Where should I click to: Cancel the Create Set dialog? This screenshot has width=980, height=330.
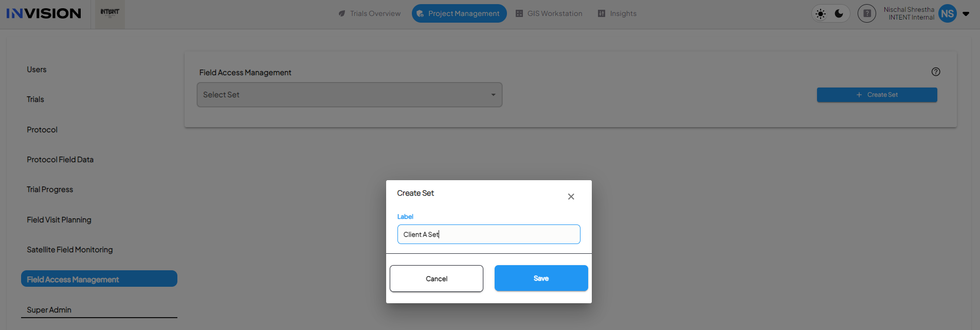(437, 279)
